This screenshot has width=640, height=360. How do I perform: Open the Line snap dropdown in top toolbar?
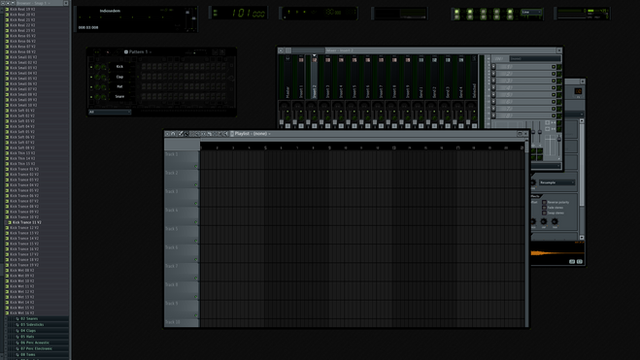(531, 12)
